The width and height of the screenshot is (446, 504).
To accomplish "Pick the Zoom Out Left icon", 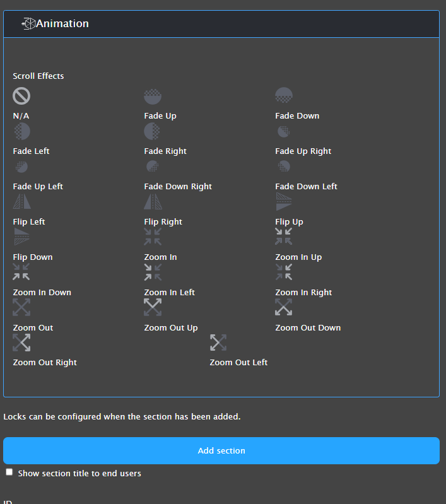I will point(218,343).
